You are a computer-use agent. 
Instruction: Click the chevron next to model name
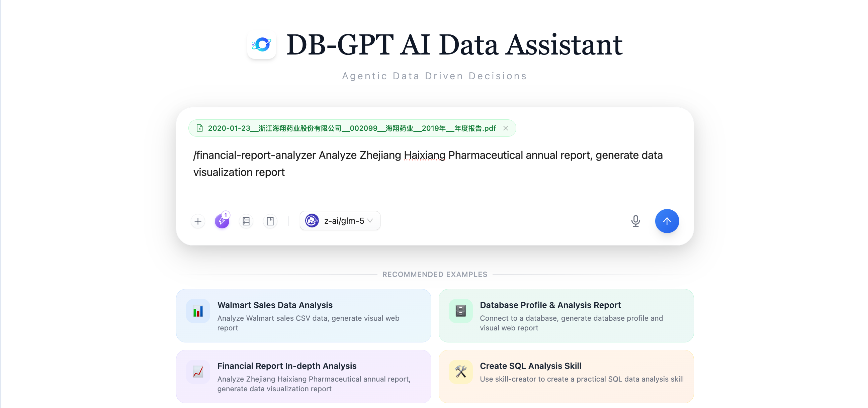[370, 221]
